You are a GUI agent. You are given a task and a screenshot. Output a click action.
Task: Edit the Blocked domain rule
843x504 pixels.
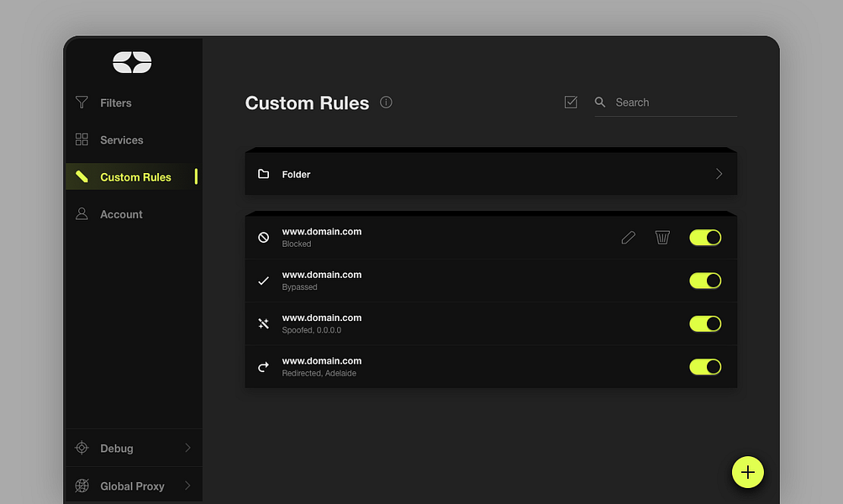tap(628, 238)
